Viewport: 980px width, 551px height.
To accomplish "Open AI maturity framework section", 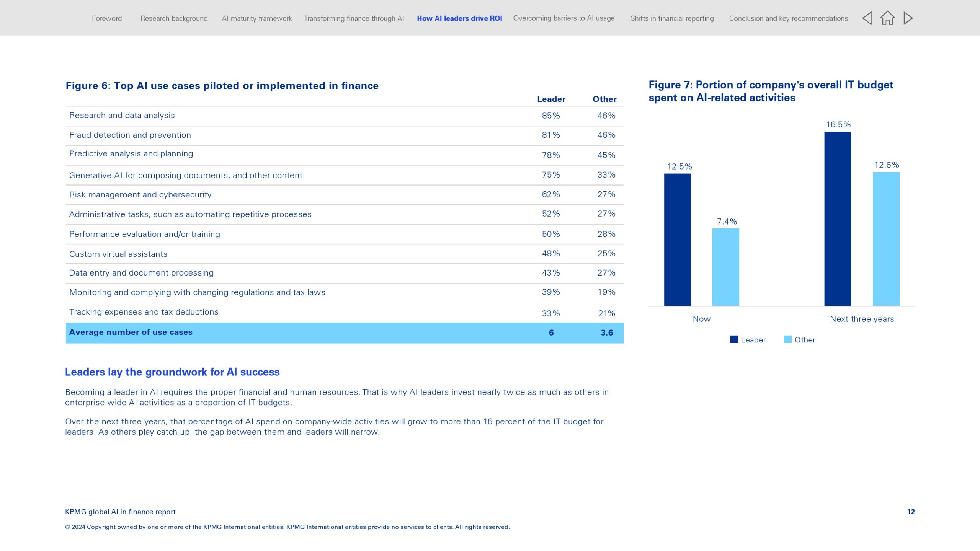I will point(257,18).
